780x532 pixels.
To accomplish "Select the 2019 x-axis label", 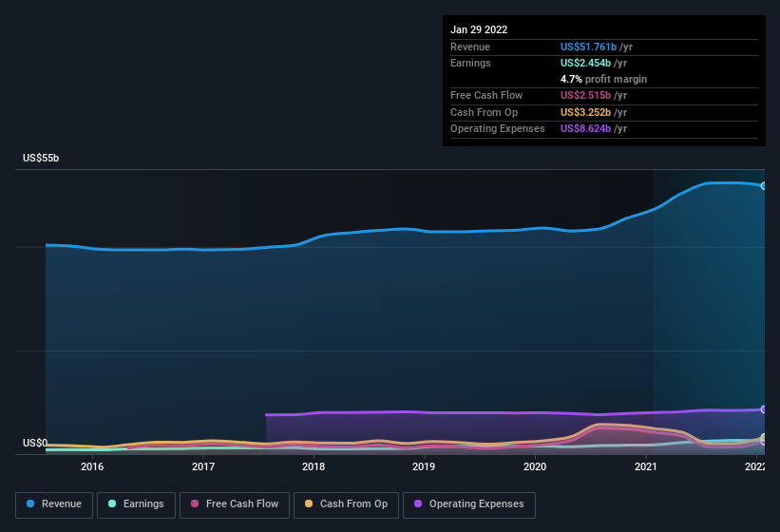I will pos(424,466).
